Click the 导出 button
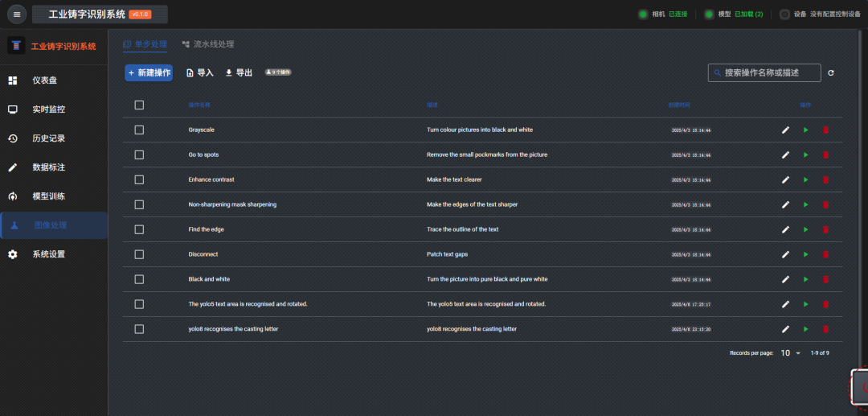 pyautogui.click(x=239, y=72)
